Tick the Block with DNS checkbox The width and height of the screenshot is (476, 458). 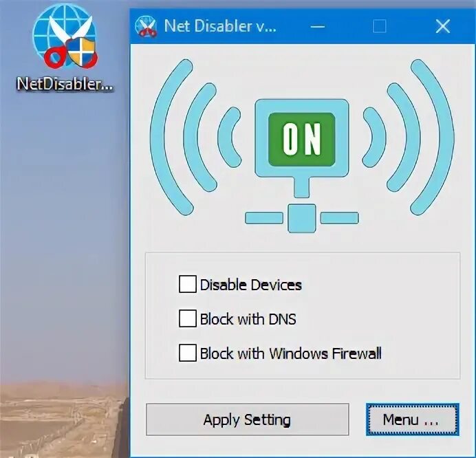(x=187, y=318)
